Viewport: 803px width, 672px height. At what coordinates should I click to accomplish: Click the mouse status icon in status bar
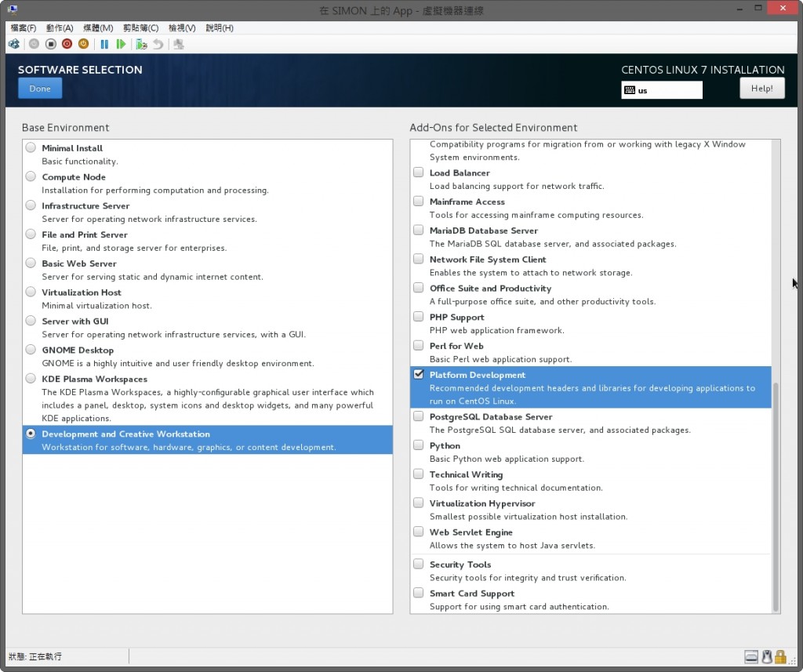(767, 656)
